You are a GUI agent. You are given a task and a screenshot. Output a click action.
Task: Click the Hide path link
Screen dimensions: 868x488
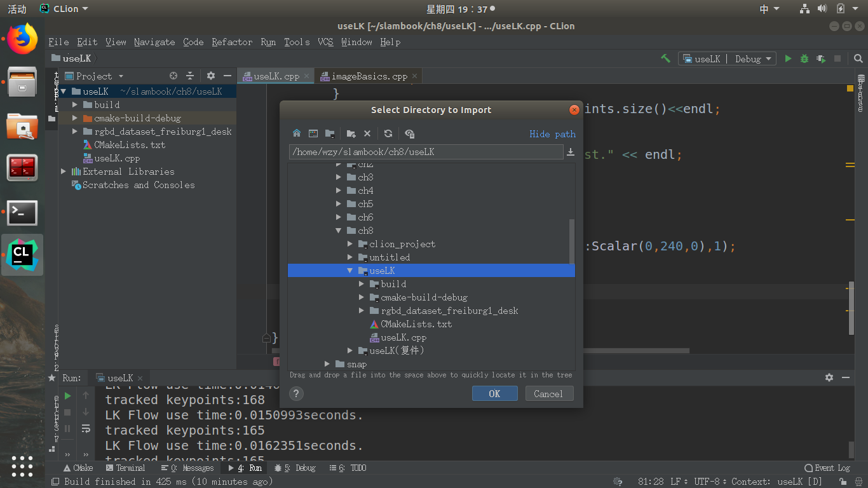pos(552,134)
